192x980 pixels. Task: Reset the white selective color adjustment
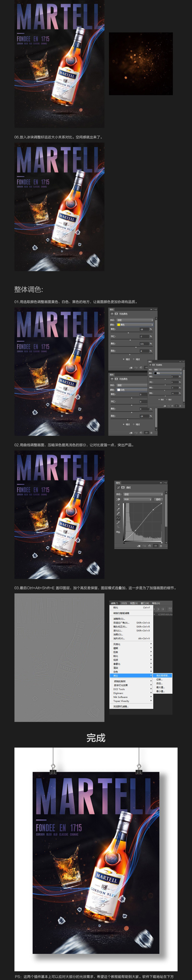click(x=141, y=432)
